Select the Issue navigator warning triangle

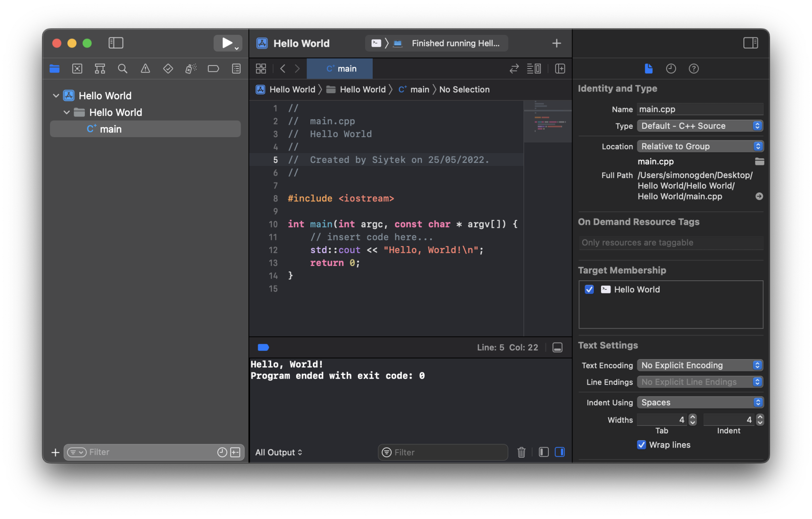145,68
